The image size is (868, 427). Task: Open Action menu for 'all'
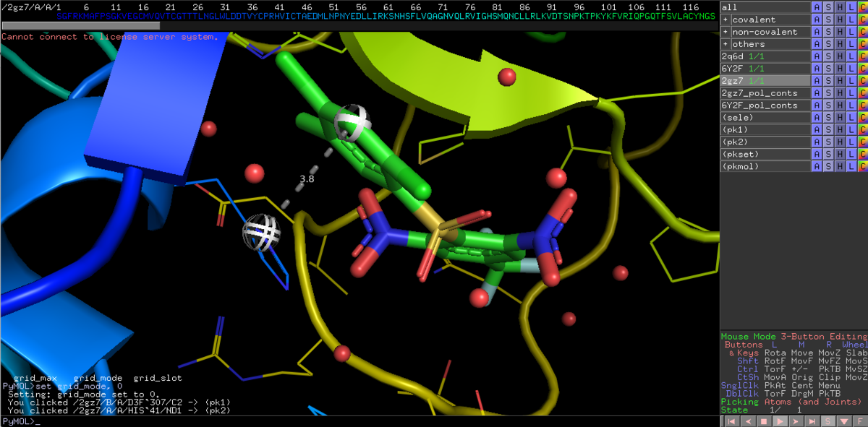pos(817,7)
